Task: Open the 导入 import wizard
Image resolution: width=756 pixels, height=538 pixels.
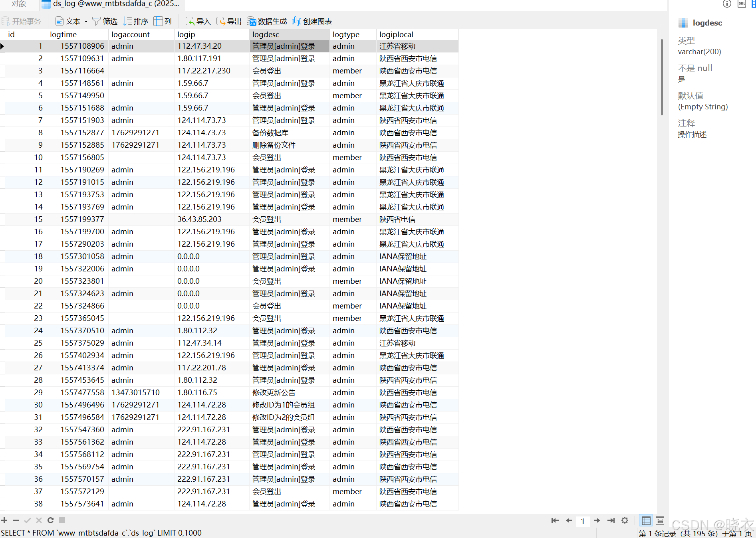Action: 190,21
